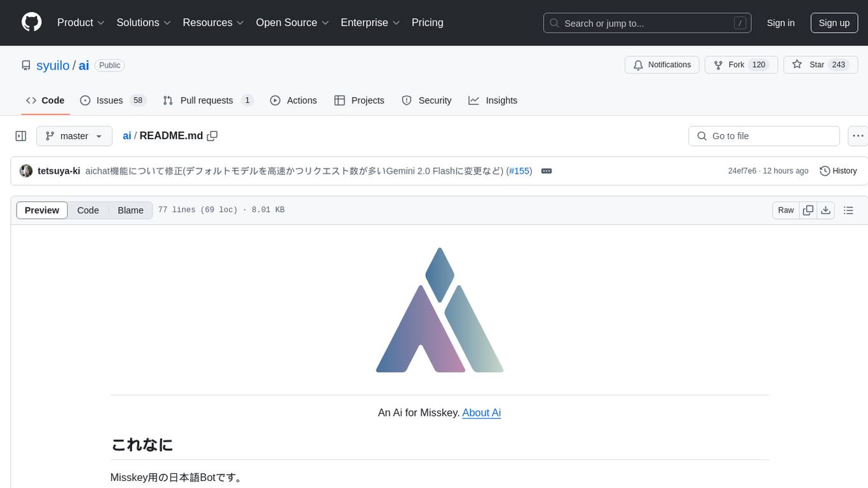The width and height of the screenshot is (868, 488).
Task: Switch to the Insights tab
Action: [x=493, y=100]
